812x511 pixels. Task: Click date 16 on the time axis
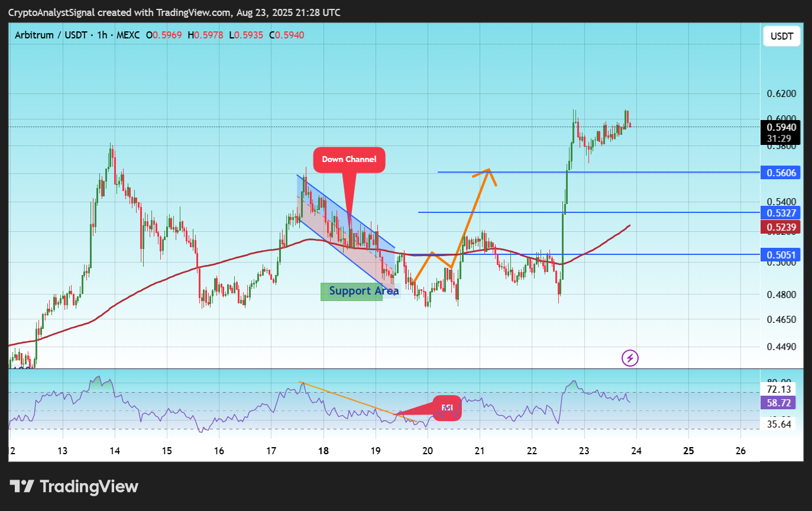219,451
